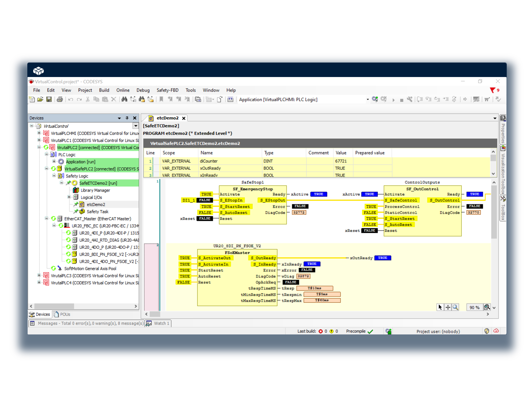This screenshot has width=532, height=413.
Task: Expand the VirtualPLCHMI device node
Action: (39, 133)
